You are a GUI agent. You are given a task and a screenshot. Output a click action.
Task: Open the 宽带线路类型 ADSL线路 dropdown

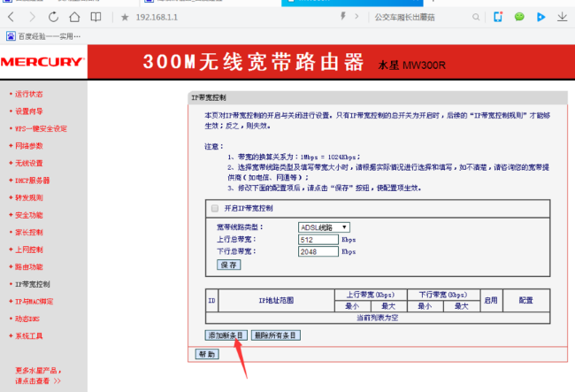pyautogui.click(x=324, y=227)
